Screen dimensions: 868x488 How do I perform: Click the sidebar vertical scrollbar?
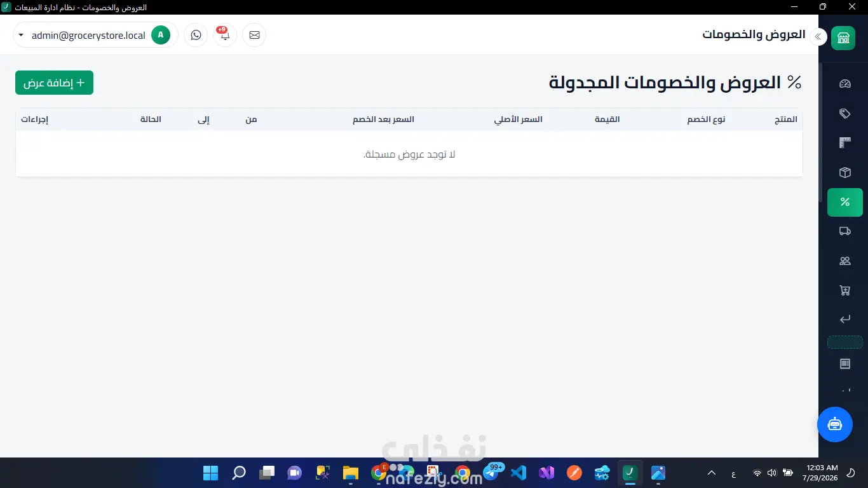point(820,132)
